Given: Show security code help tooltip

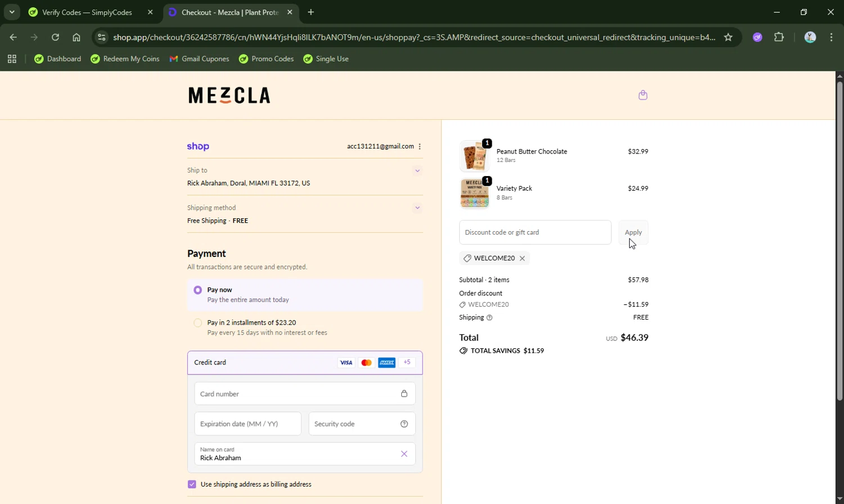Looking at the screenshot, I should (404, 424).
